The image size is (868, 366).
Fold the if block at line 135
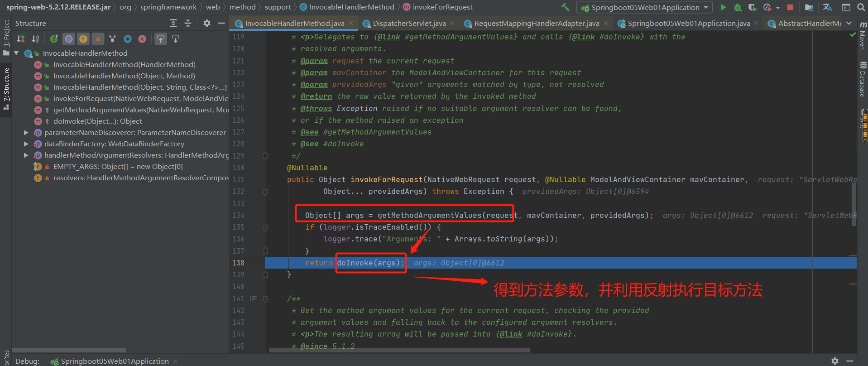click(x=265, y=227)
